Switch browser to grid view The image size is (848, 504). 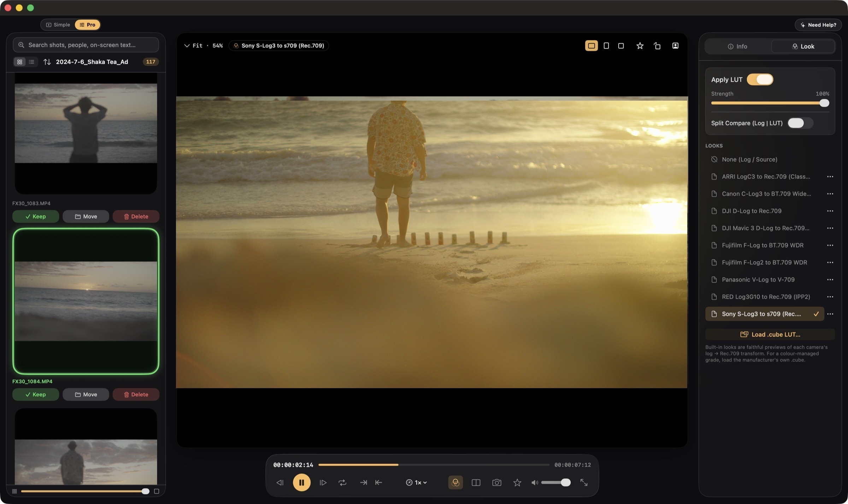coord(20,62)
